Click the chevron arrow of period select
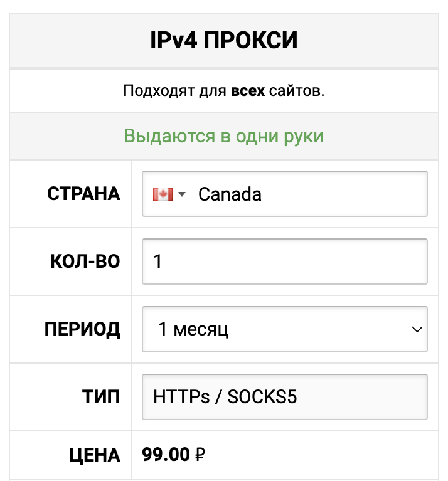 417,329
